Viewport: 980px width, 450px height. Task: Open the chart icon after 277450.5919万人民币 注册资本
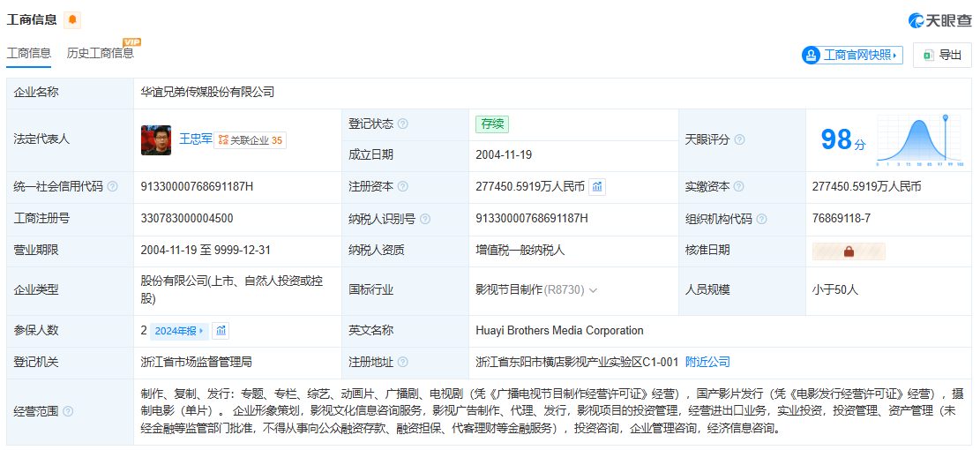click(x=597, y=187)
